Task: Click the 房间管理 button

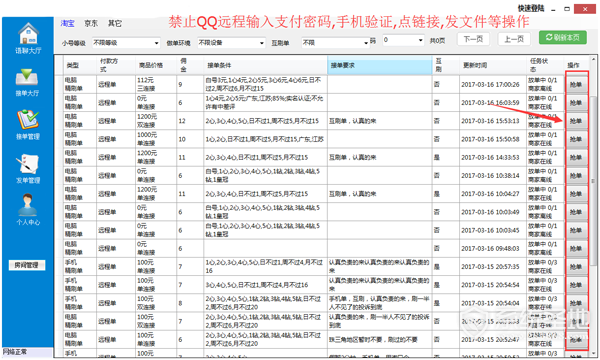Action: (x=27, y=265)
